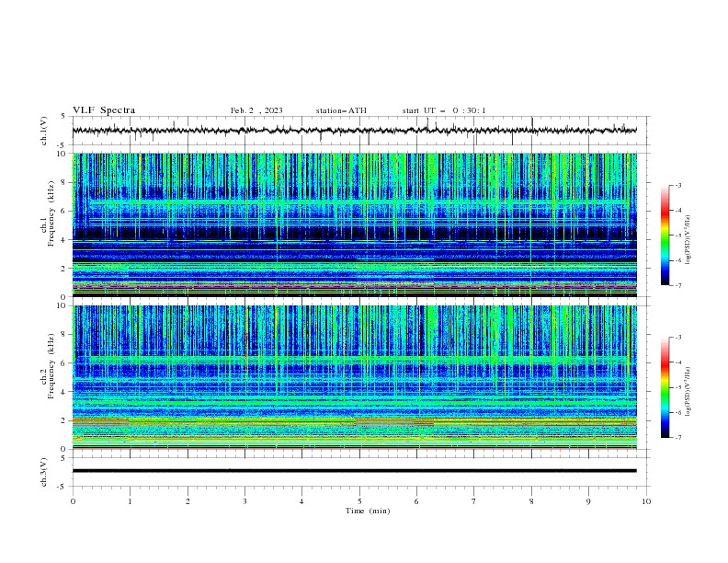Click the "VLF Spectra" plot title
The width and height of the screenshot is (728, 563).
pos(104,110)
